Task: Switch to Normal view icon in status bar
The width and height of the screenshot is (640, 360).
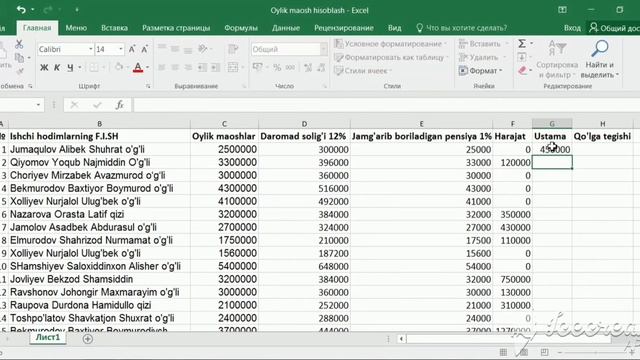Action: click(x=503, y=352)
